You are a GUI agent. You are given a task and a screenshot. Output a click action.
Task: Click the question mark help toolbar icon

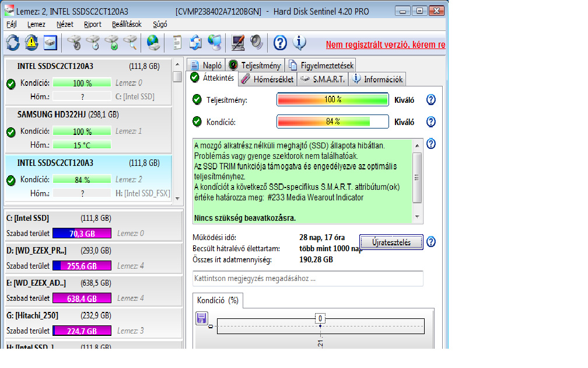coord(280,43)
